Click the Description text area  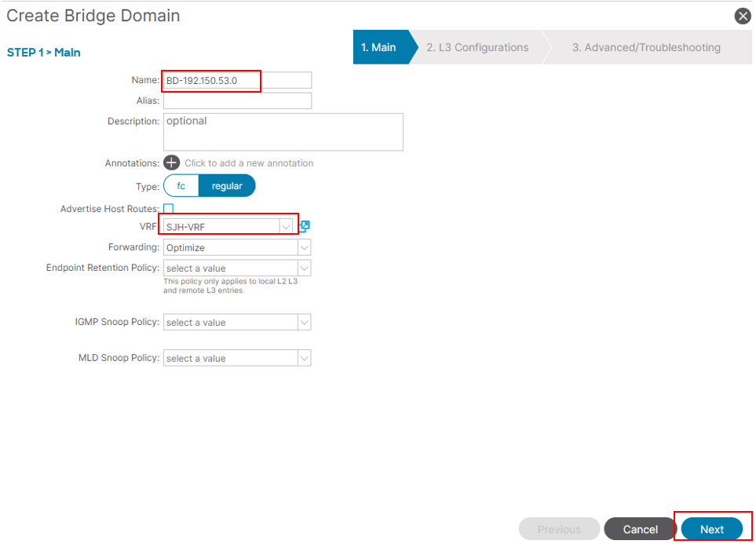283,132
